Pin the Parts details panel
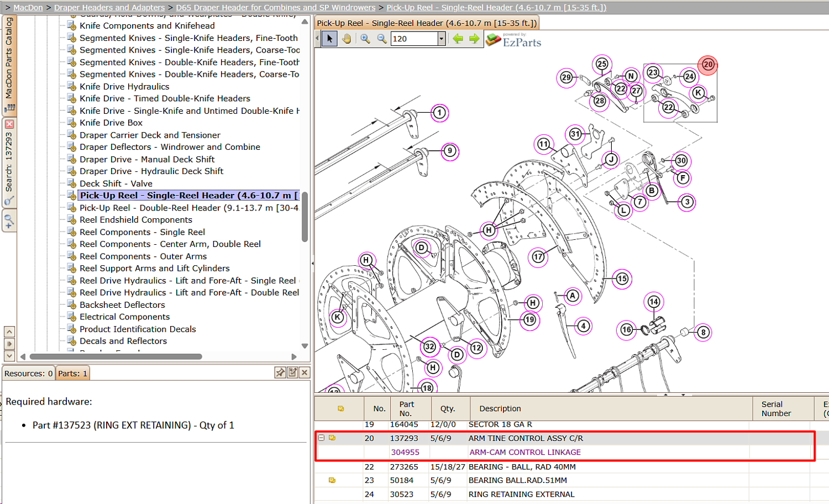This screenshot has width=829, height=504. point(280,372)
